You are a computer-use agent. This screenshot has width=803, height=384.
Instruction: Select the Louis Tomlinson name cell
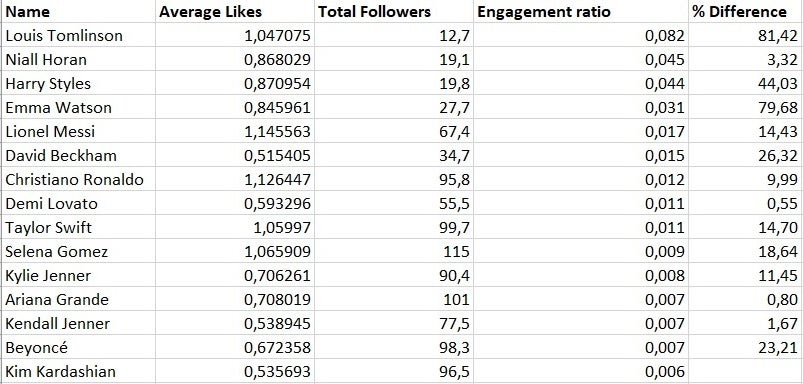point(79,35)
